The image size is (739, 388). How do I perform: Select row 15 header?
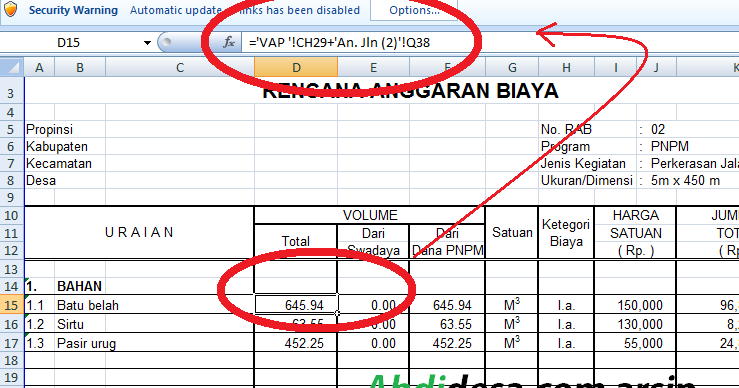pos(11,305)
